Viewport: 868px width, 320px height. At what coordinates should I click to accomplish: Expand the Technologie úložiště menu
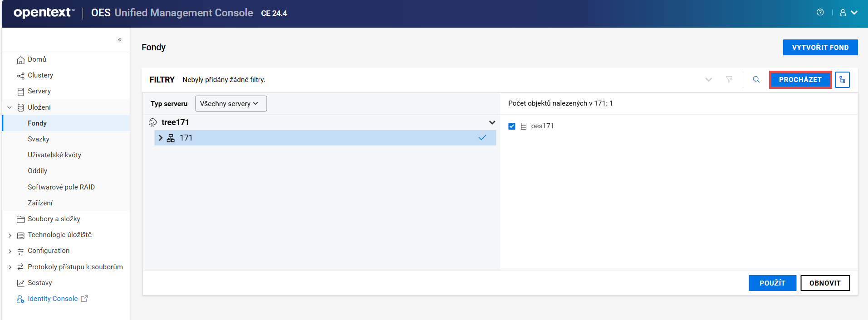tap(10, 235)
